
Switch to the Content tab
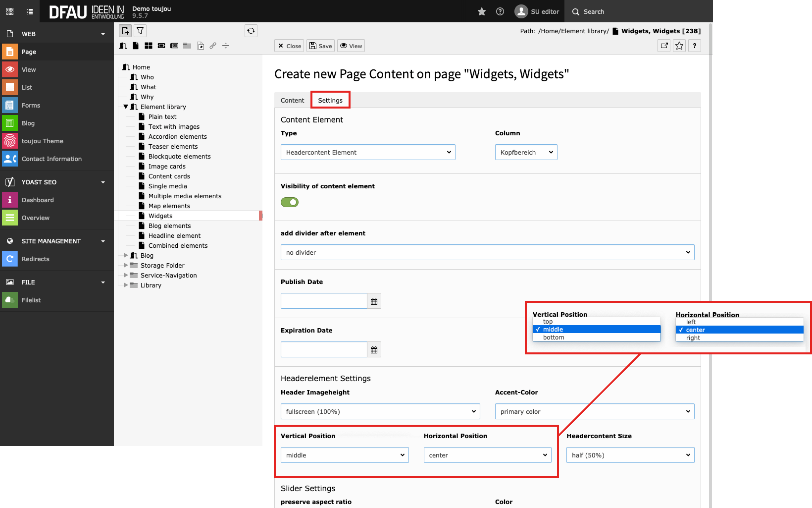click(x=292, y=100)
